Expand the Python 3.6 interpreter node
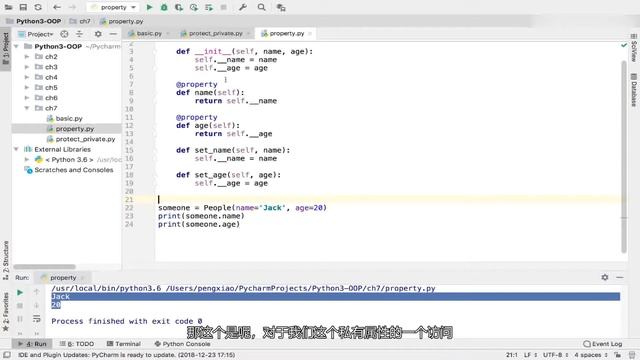The width and height of the screenshot is (640, 360). [27, 160]
